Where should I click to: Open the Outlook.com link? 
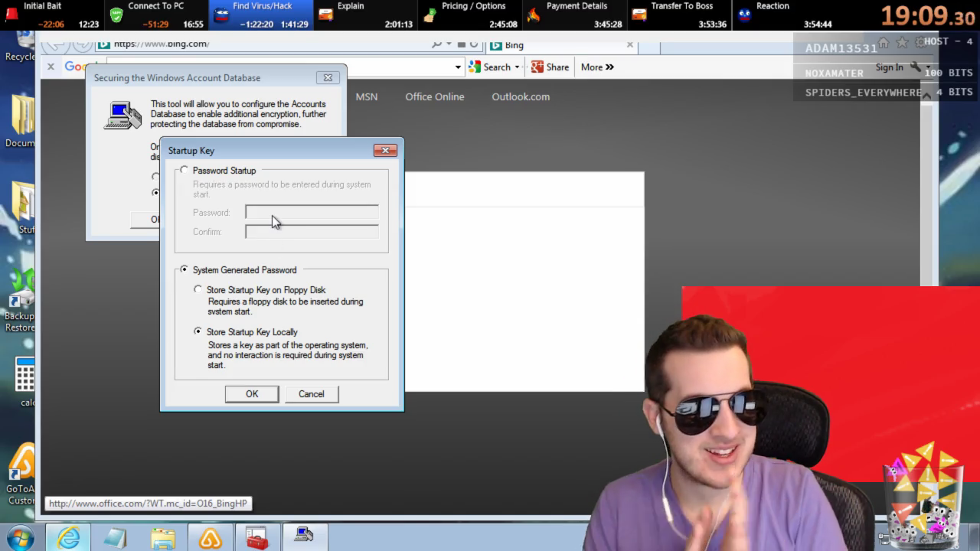tap(521, 96)
